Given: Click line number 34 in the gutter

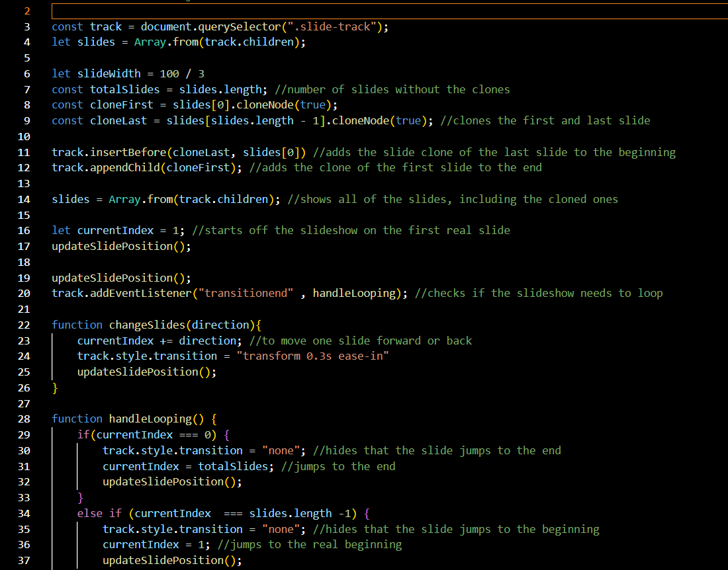Looking at the screenshot, I should coord(24,513).
